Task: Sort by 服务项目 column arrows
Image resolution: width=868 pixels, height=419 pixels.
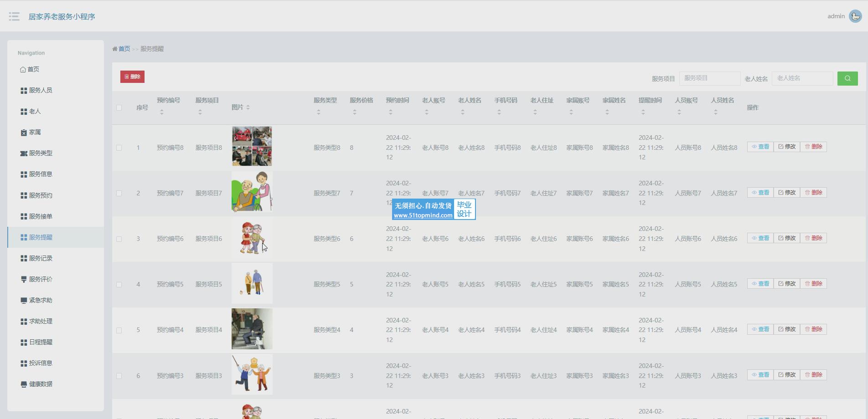Action: pyautogui.click(x=200, y=112)
